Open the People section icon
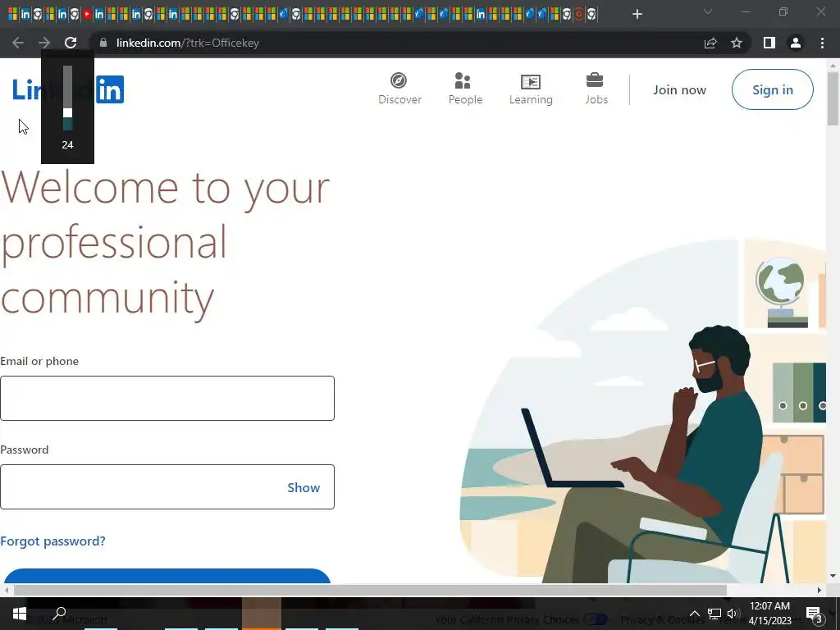The height and width of the screenshot is (630, 840). pos(463,81)
